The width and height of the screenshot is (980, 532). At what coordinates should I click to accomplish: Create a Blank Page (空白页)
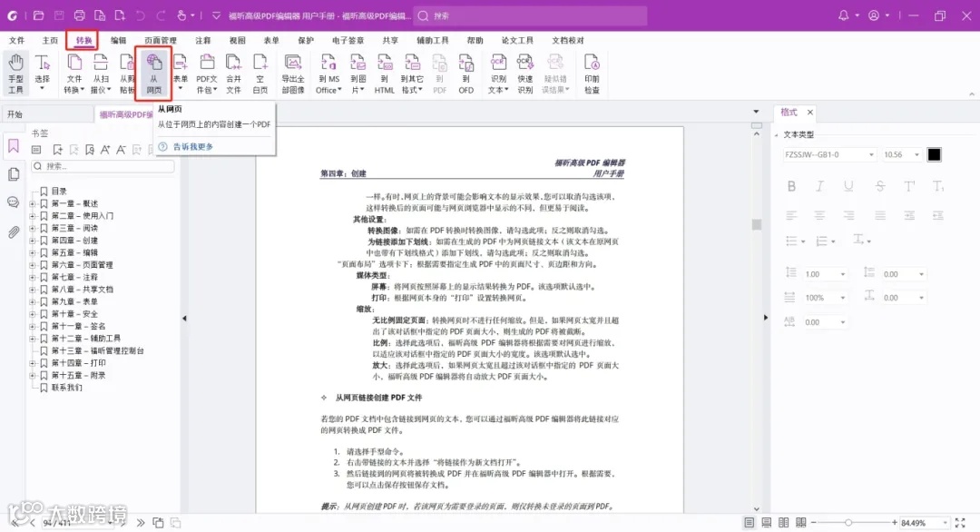[260, 74]
